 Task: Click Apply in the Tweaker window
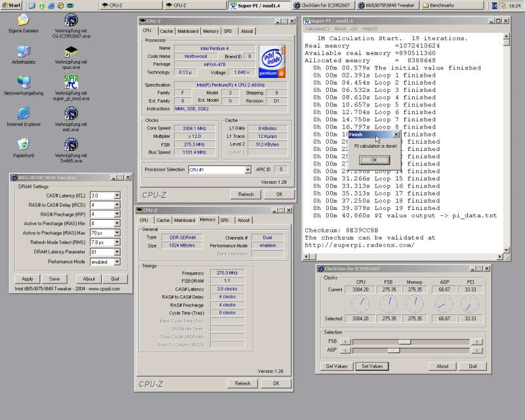28,279
